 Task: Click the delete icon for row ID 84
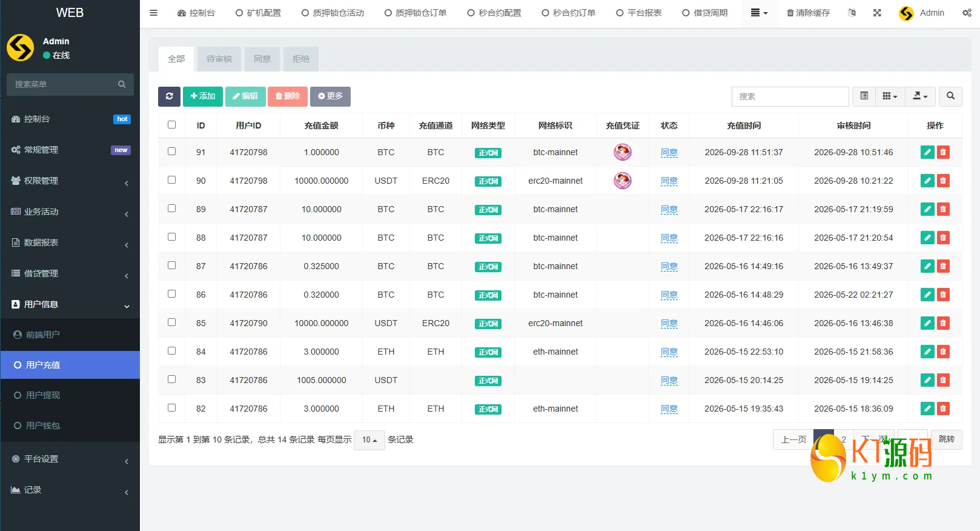pyautogui.click(x=943, y=352)
